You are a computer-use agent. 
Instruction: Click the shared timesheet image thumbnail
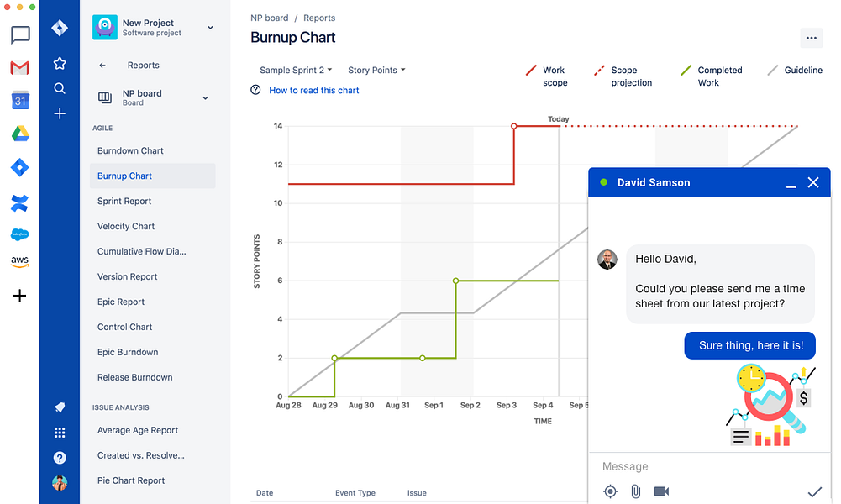(770, 406)
